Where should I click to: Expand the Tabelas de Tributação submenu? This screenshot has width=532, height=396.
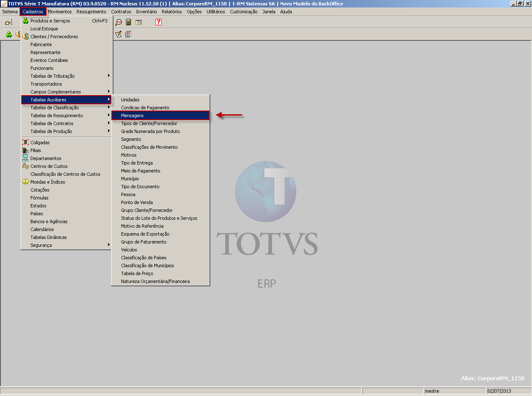[67, 76]
